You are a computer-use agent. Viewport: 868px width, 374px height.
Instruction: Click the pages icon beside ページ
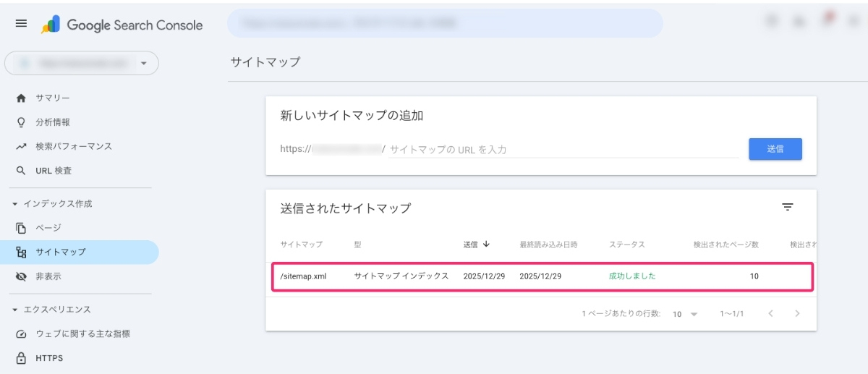click(21, 228)
